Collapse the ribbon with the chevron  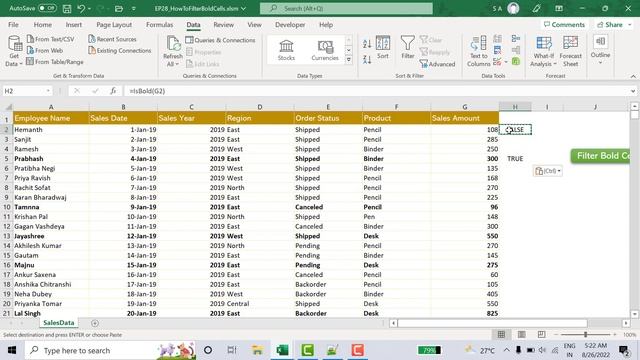(x=633, y=76)
